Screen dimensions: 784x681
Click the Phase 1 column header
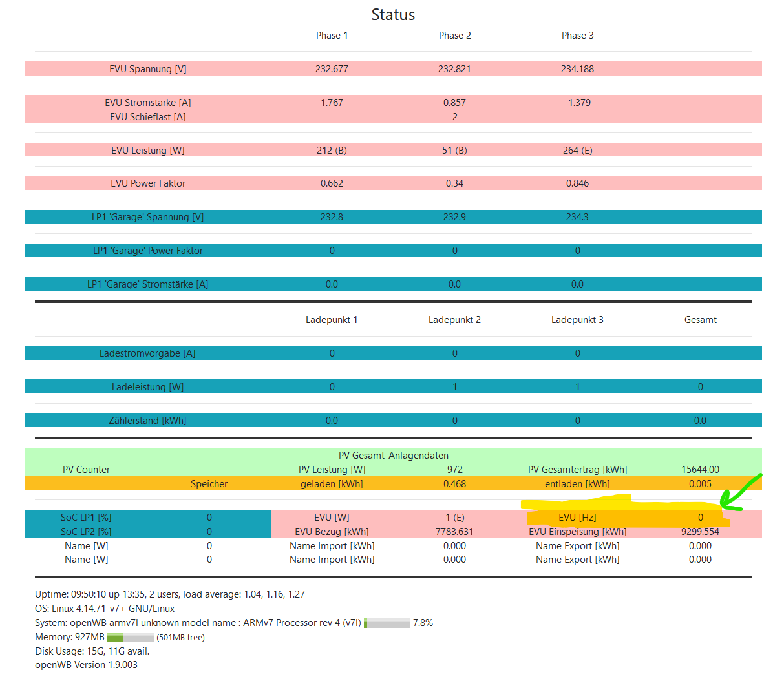(x=332, y=36)
